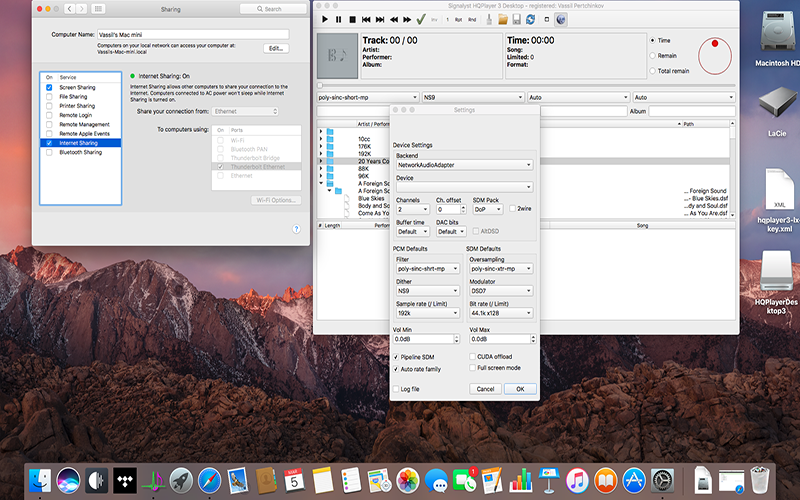This screenshot has height=500, width=800.
Task: Open the Oversampling poly-sinc-xtr-mp dropdown
Action: pyautogui.click(x=501, y=268)
